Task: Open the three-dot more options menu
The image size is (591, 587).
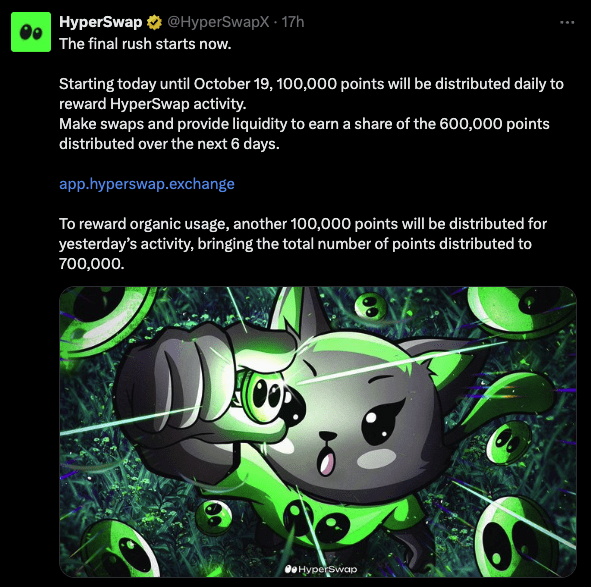Action: tap(567, 22)
